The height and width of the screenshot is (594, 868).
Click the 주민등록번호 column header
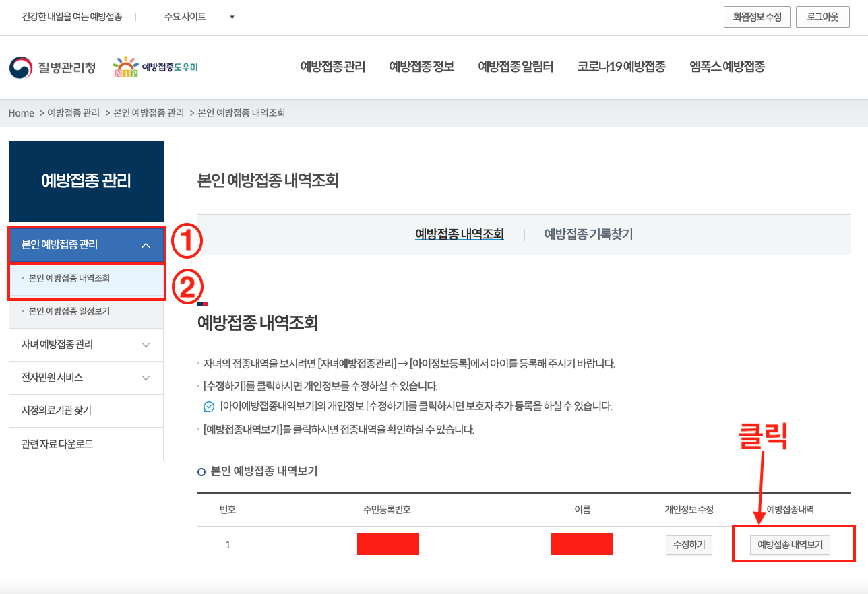pos(387,510)
